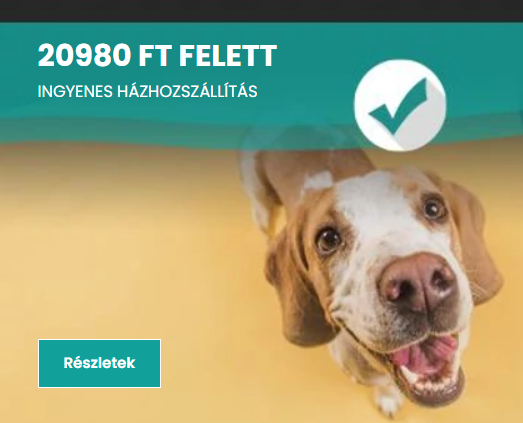Screen dimensions: 523x423
Task: Click the number 20980 in the heading
Action: (x=84, y=55)
